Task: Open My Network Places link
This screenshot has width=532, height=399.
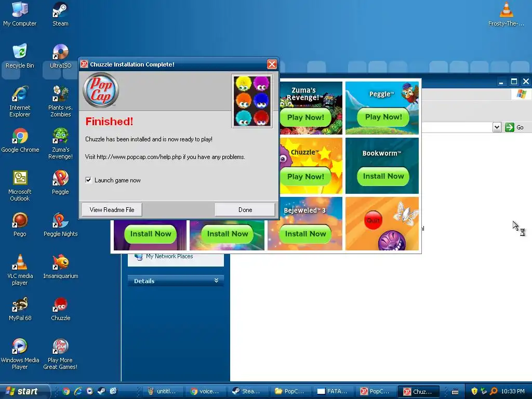Action: tap(169, 256)
